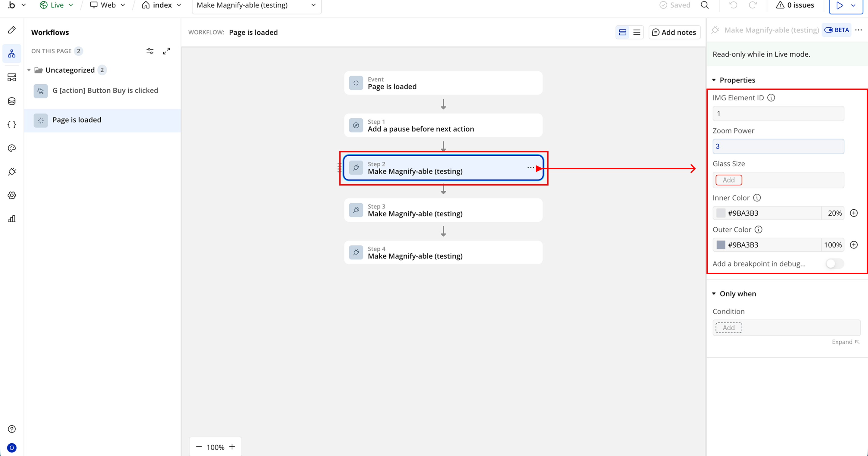The image size is (868, 456).
Task: Collapse the Uncategorized folder
Action: (29, 70)
